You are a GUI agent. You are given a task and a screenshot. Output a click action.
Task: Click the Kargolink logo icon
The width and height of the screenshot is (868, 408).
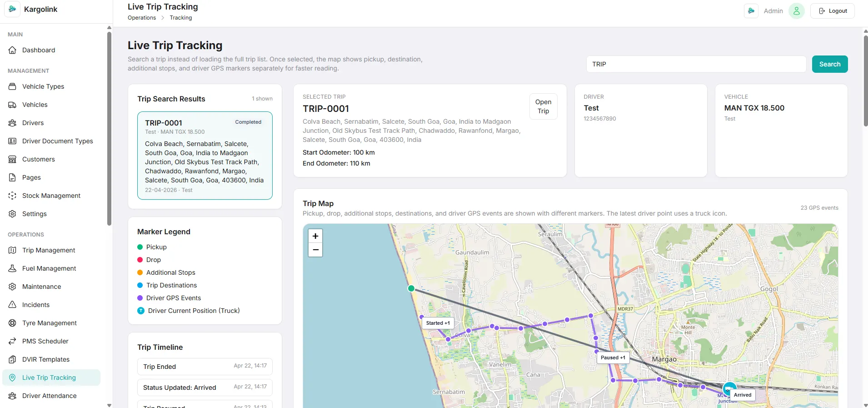tap(12, 9)
